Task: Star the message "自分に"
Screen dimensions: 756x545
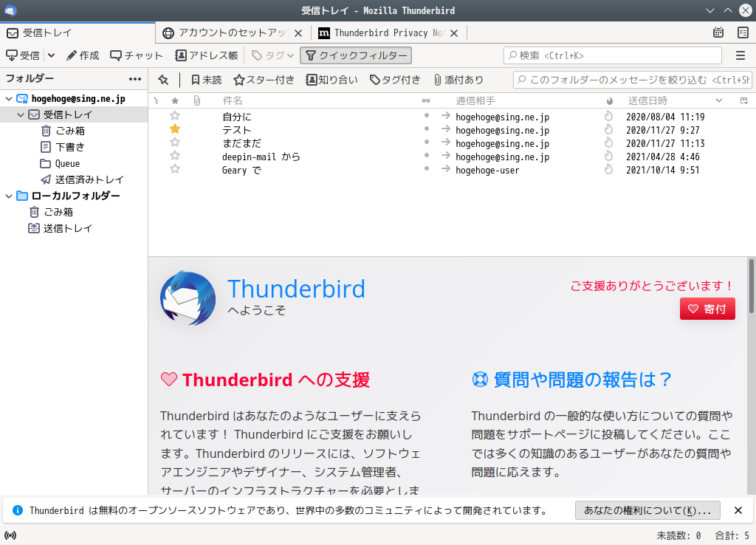Action: pos(175,116)
